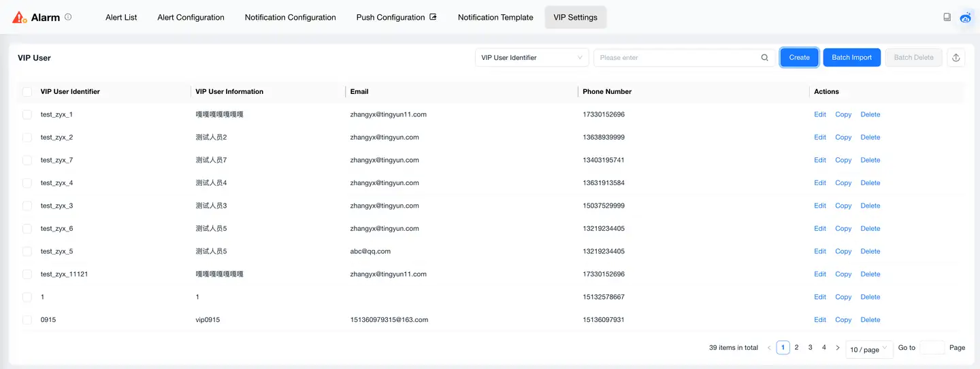This screenshot has height=369, width=980.
Task: Go to page 2
Action: [796, 348]
